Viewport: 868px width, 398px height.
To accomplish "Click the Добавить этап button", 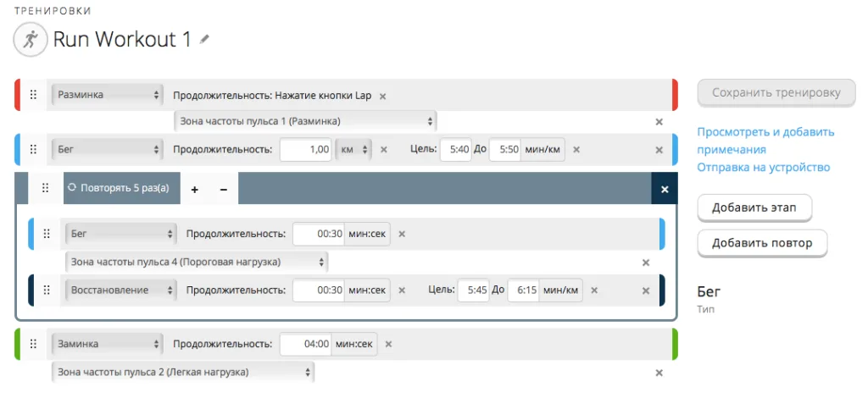I will click(754, 207).
